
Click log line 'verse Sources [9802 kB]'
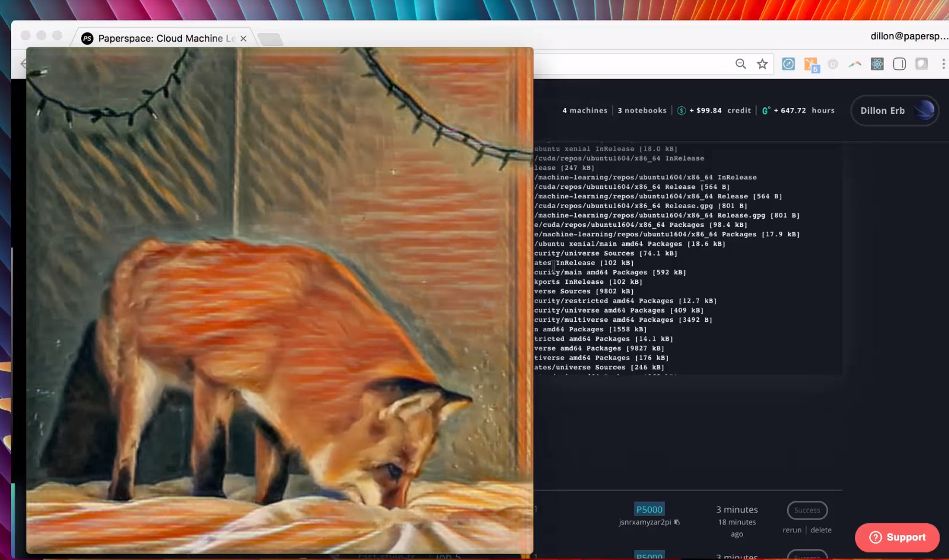584,291
